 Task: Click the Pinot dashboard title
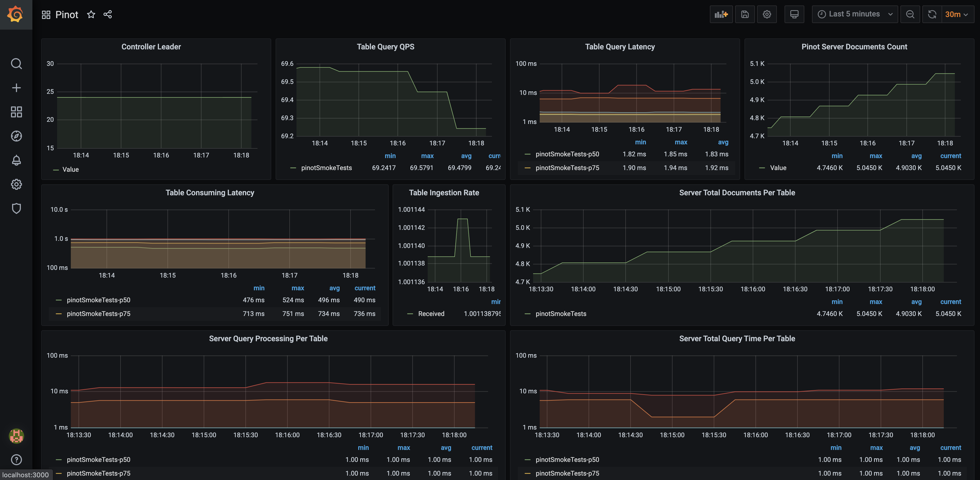(67, 15)
